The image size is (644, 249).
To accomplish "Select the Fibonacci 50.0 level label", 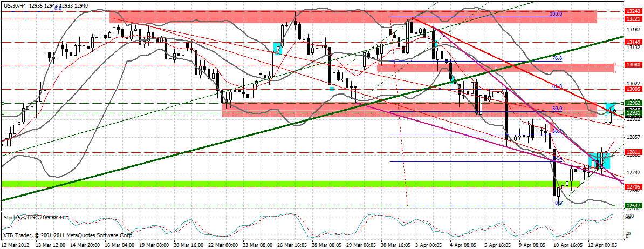I will pos(557,109).
